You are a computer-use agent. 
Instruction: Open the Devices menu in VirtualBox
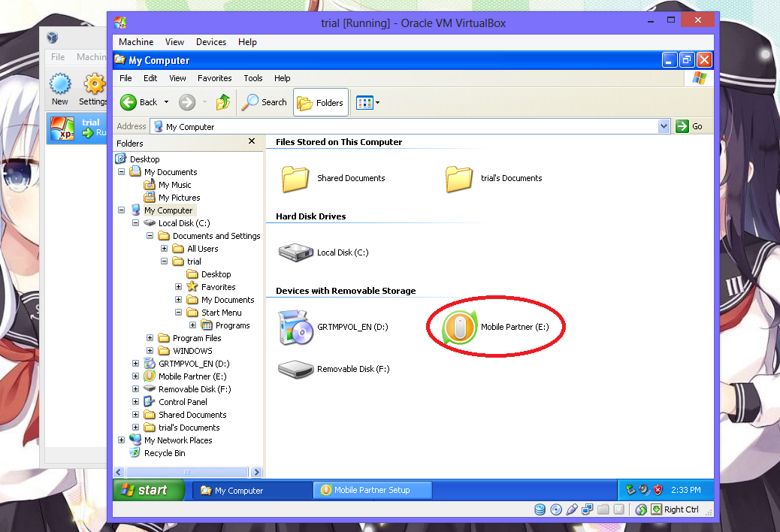(210, 42)
